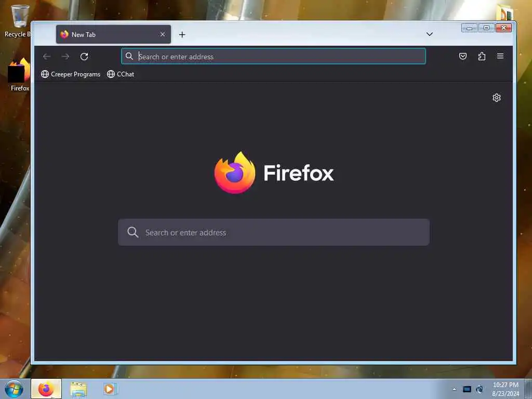532x399 pixels.
Task: Open the Extensions puzzle icon
Action: 482,56
